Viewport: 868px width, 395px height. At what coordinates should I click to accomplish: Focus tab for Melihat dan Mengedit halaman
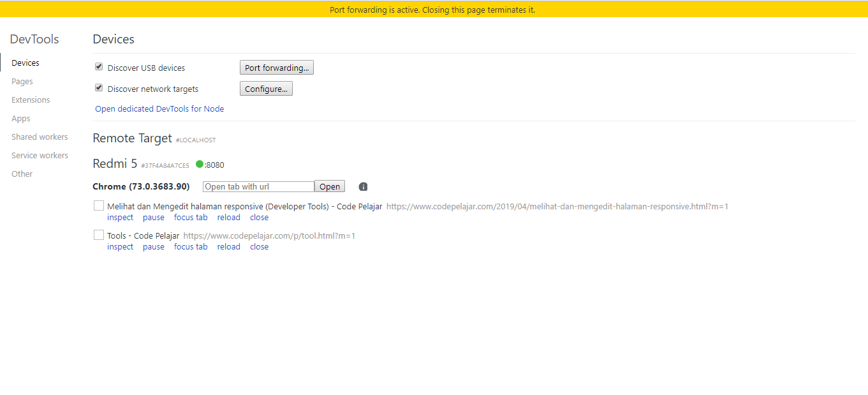pos(191,217)
